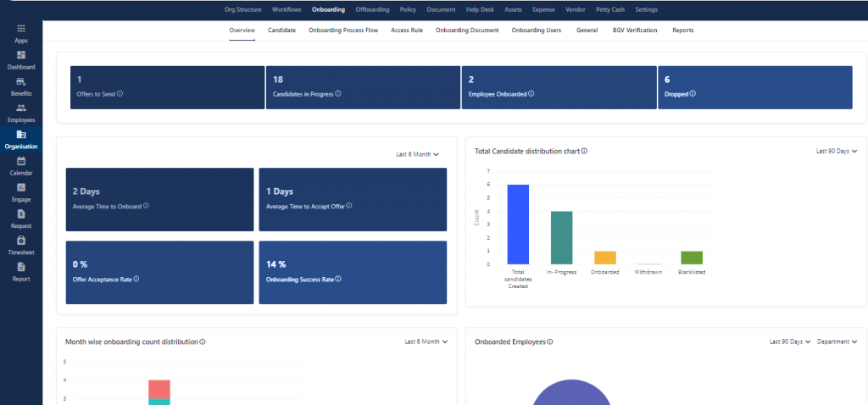
Task: Switch to the Candidate tab
Action: point(281,31)
